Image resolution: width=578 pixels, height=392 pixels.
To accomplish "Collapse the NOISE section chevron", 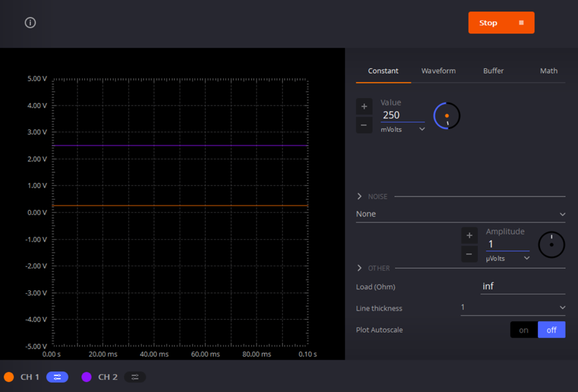I will pos(359,196).
